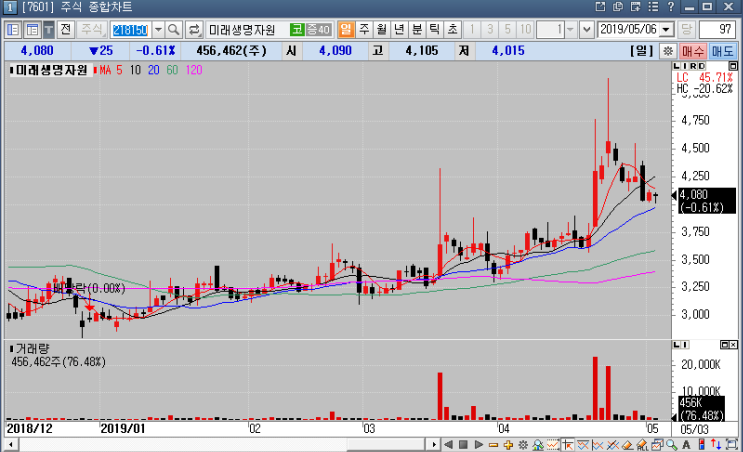Click the gear settings icon in bottom toolbar
The image size is (743, 452).
523,445
